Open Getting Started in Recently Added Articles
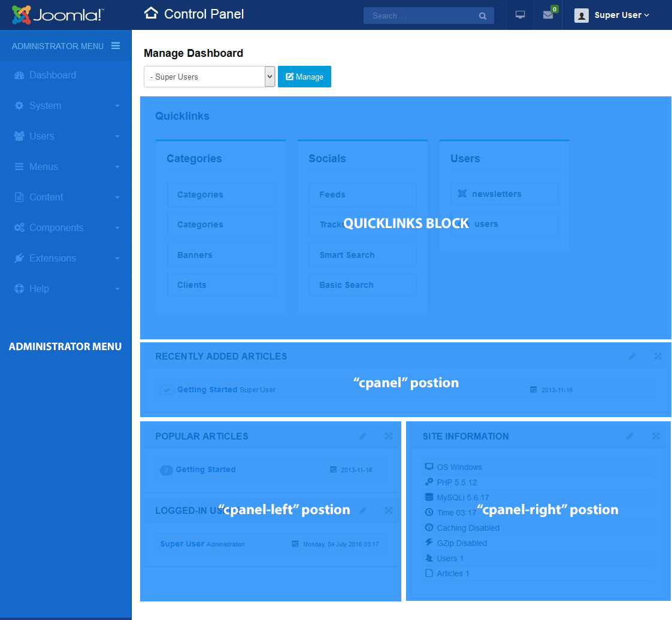 tap(207, 389)
